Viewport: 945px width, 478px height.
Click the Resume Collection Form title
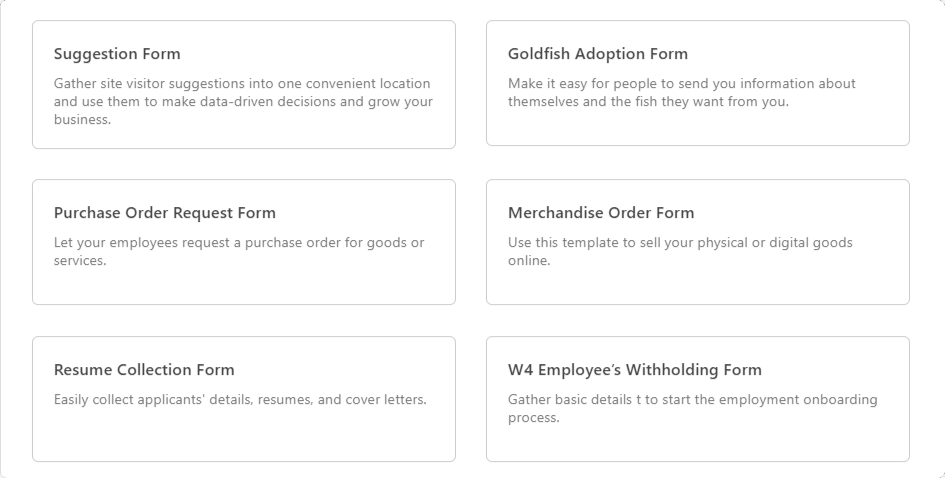pyautogui.click(x=144, y=370)
